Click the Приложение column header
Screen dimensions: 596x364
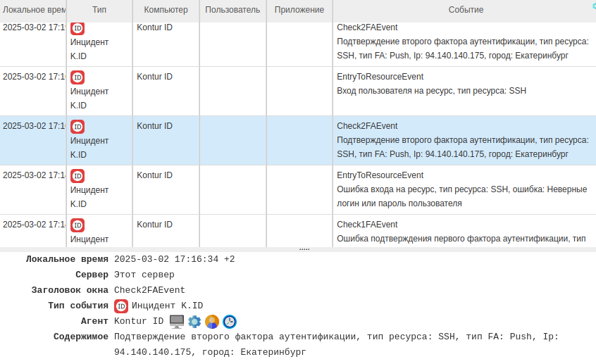299,10
